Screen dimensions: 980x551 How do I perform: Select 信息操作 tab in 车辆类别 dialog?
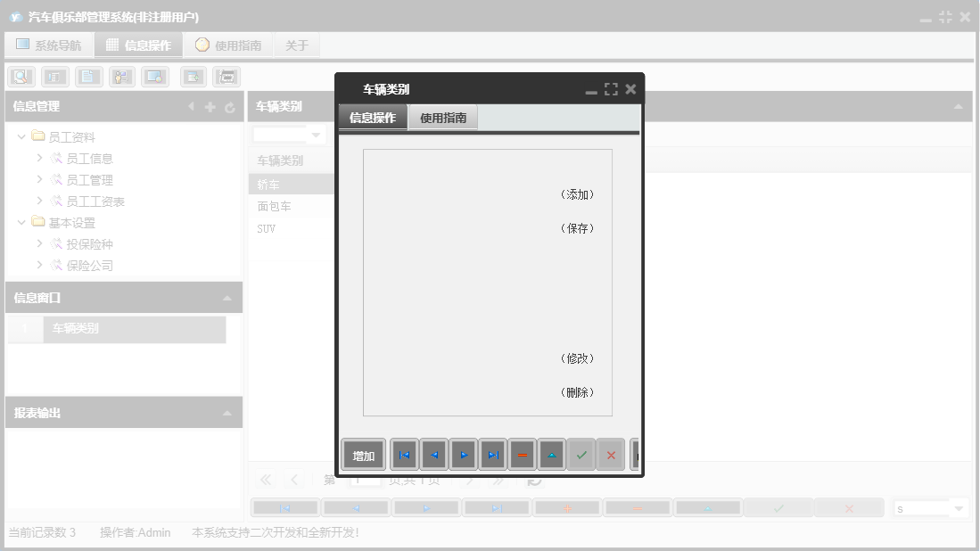click(373, 118)
